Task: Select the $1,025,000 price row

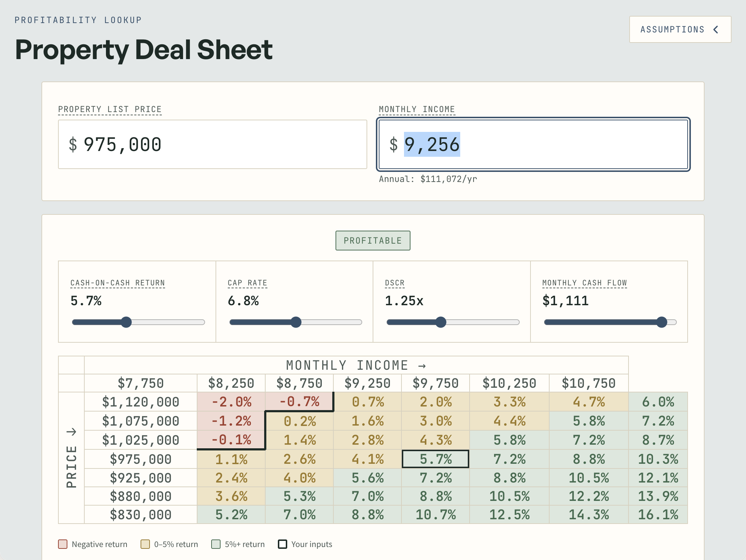Action: tap(141, 440)
